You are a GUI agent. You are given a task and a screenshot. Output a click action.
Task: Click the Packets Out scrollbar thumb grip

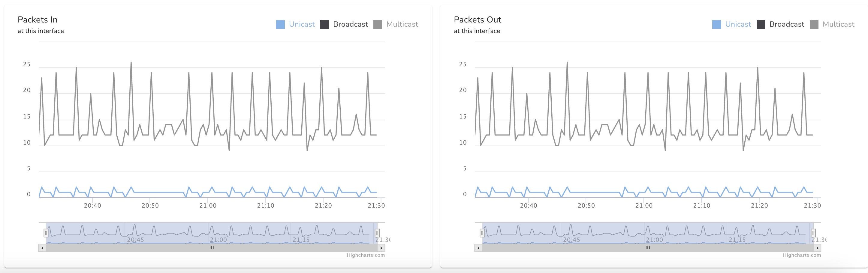648,248
